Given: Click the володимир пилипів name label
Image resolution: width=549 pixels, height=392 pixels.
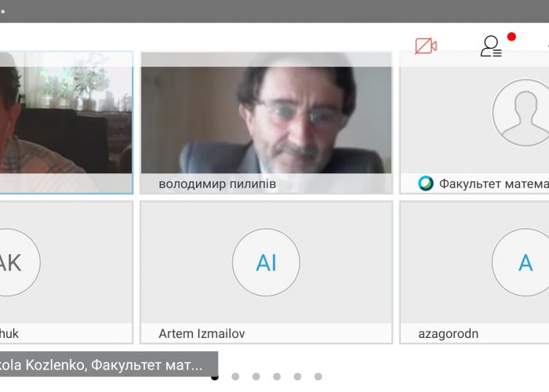Looking at the screenshot, I should 217,183.
